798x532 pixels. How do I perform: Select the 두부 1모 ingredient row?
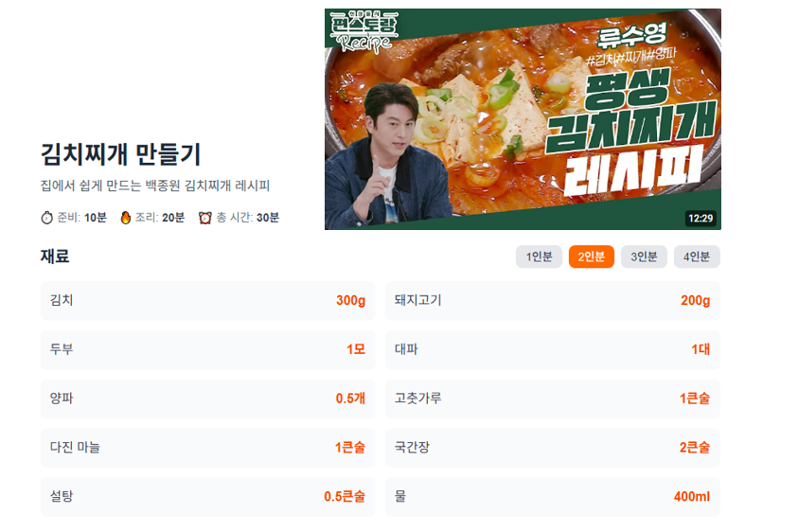[207, 349]
